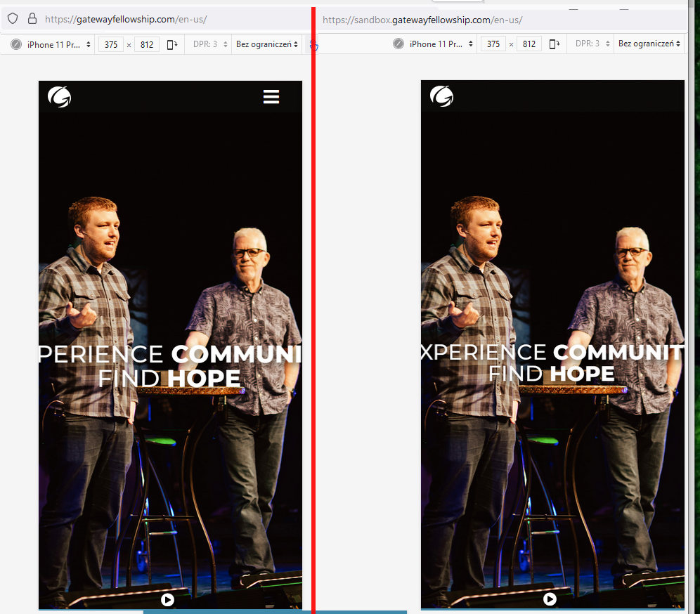Image resolution: width=700 pixels, height=614 pixels.
Task: Open DPR: 3 dropdown in left window
Action: point(210,44)
